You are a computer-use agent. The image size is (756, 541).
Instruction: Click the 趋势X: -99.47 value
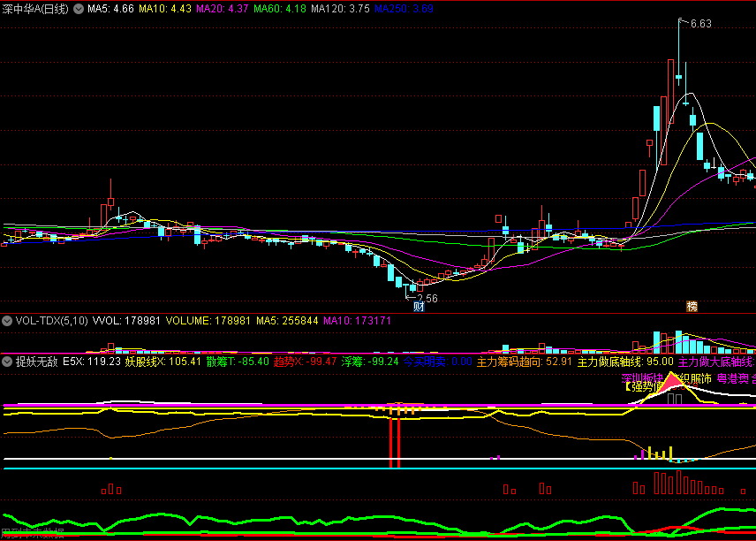pyautogui.click(x=306, y=362)
